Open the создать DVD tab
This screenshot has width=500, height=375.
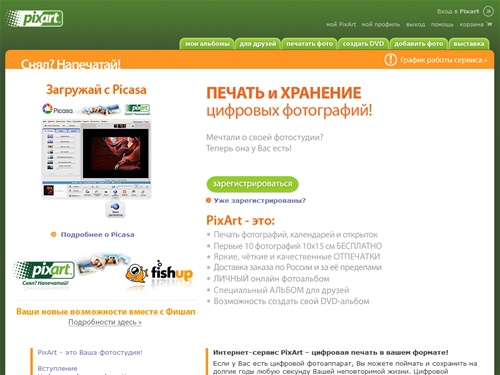click(363, 44)
